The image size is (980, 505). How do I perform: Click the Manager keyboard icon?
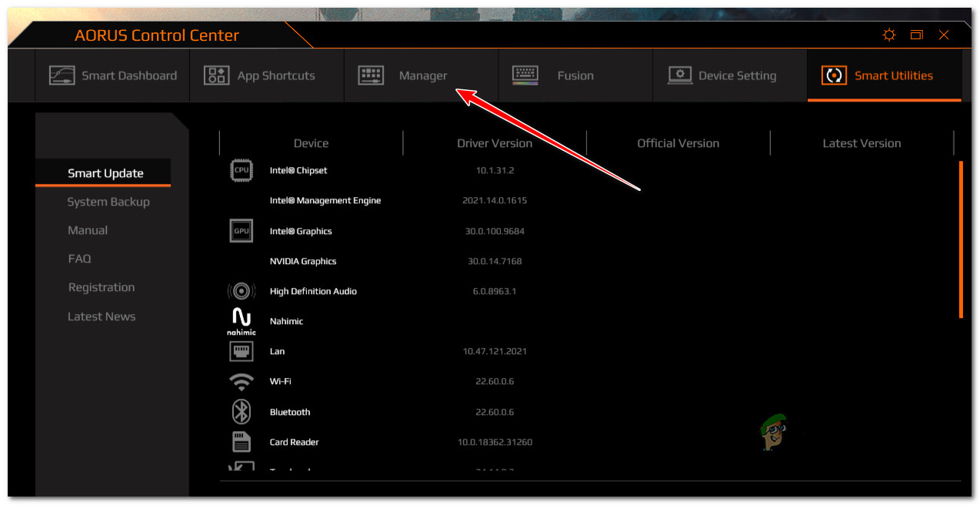[371, 75]
